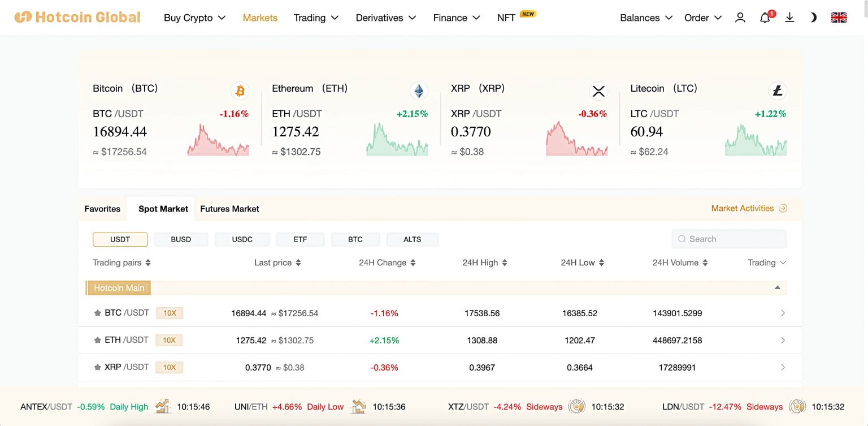This screenshot has width=868, height=426.
Task: Toggle the favorite star on ETH/USDT
Action: (x=97, y=340)
